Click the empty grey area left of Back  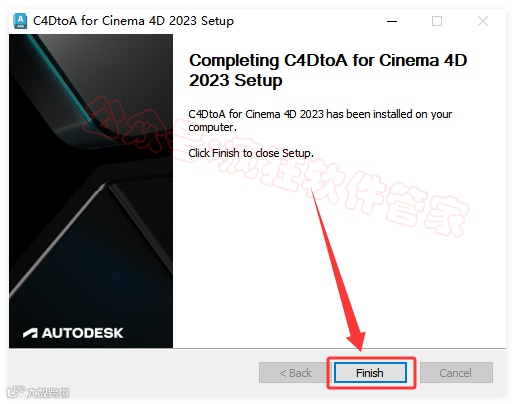(133, 372)
